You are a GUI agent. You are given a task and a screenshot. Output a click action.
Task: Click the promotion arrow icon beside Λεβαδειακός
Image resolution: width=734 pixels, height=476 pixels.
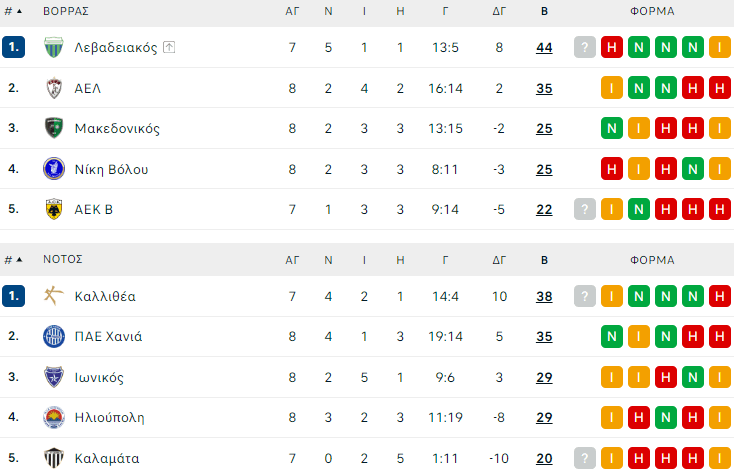tap(169, 47)
